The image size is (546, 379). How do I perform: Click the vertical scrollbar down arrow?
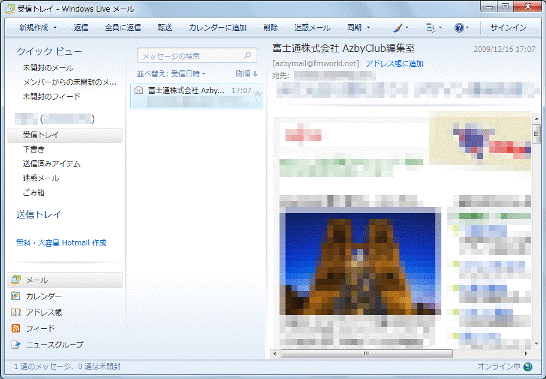pos(536,343)
